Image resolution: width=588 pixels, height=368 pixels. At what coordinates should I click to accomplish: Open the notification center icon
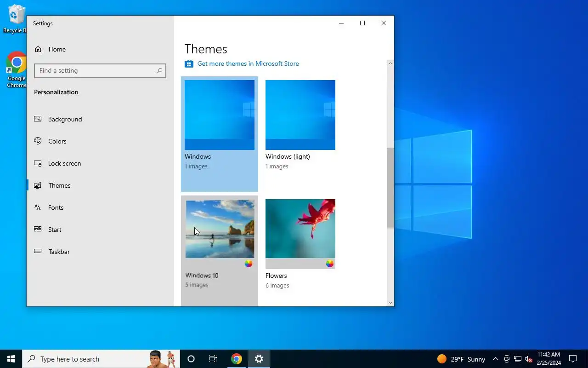573,359
